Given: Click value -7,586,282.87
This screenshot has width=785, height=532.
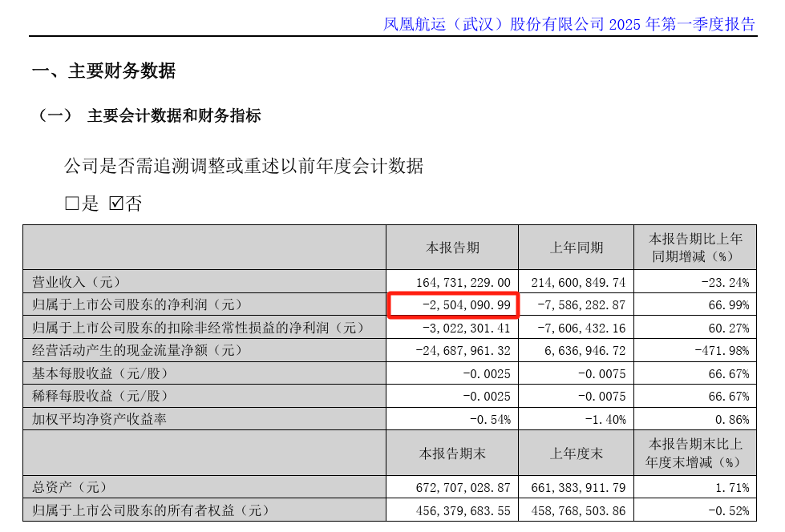Looking at the screenshot, I should 581,304.
